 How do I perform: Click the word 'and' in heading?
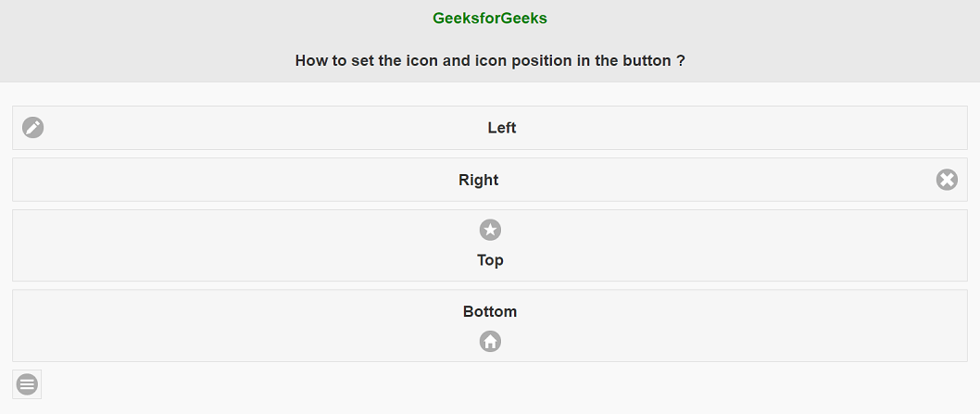457,61
